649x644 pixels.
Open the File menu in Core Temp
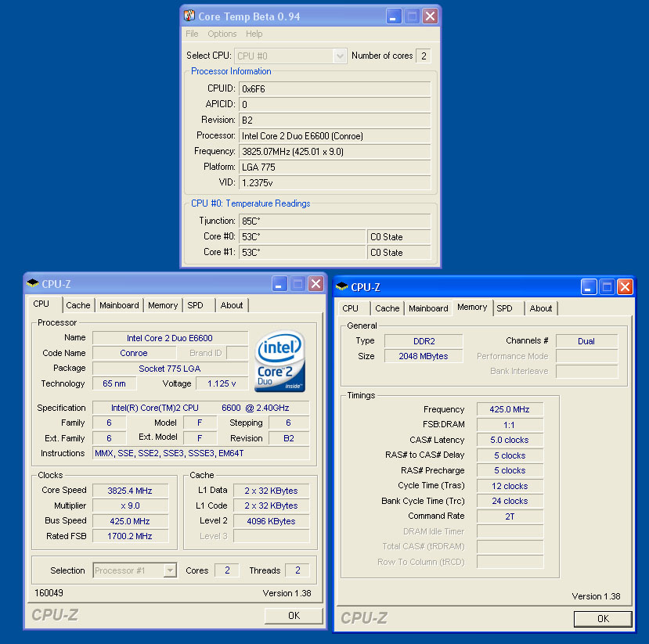(x=192, y=34)
